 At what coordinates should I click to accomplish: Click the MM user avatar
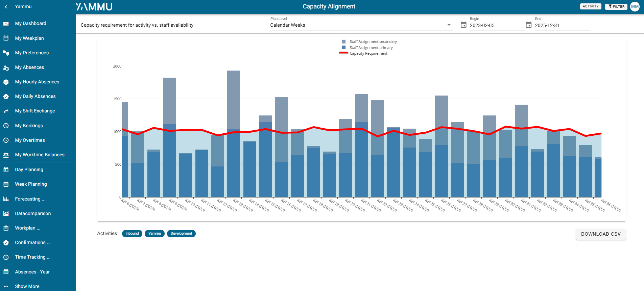click(635, 6)
